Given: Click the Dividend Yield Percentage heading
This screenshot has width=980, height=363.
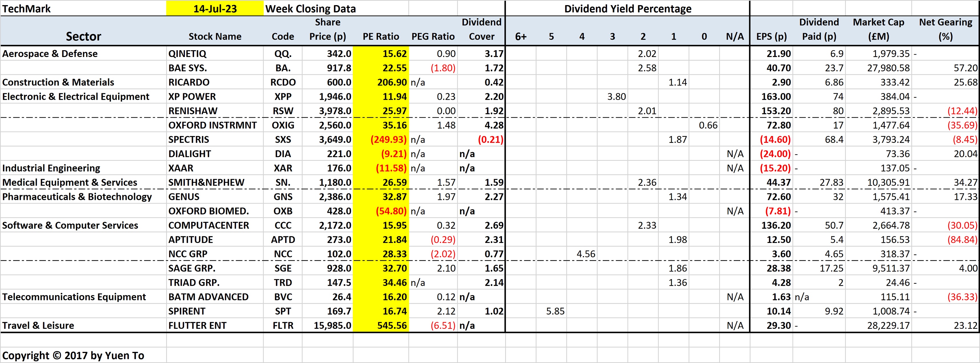Looking at the screenshot, I should click(627, 8).
